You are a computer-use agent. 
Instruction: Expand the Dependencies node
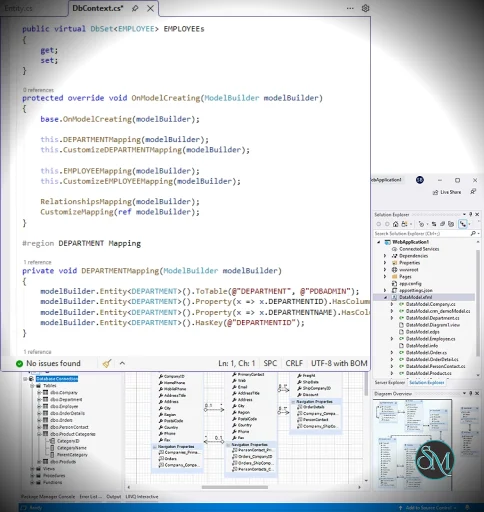point(385,256)
